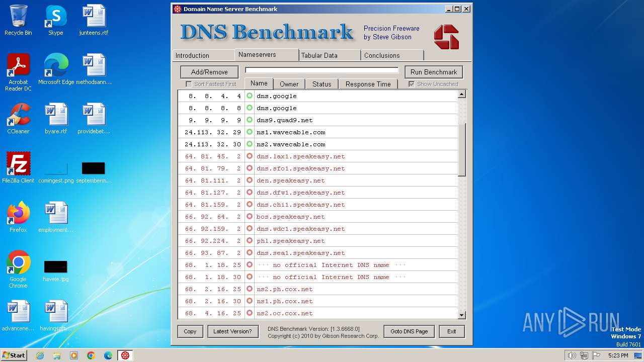This screenshot has width=644, height=362.
Task: Click Internet Explorer taskbar icon
Action: (40, 355)
